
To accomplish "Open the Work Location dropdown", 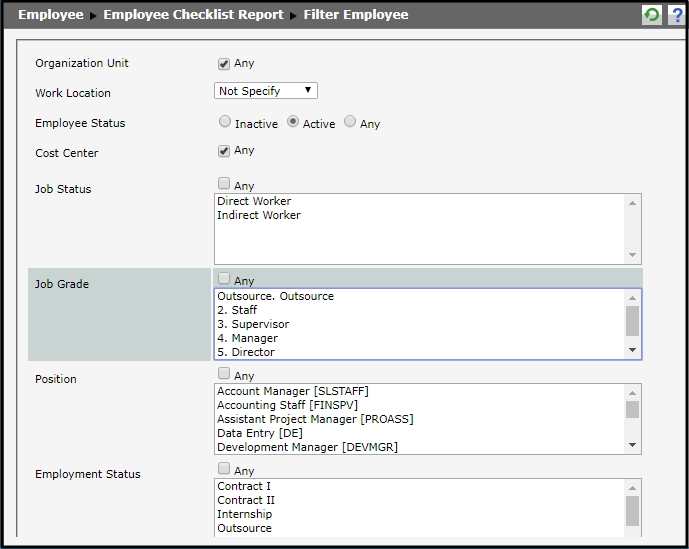I will (x=266, y=91).
